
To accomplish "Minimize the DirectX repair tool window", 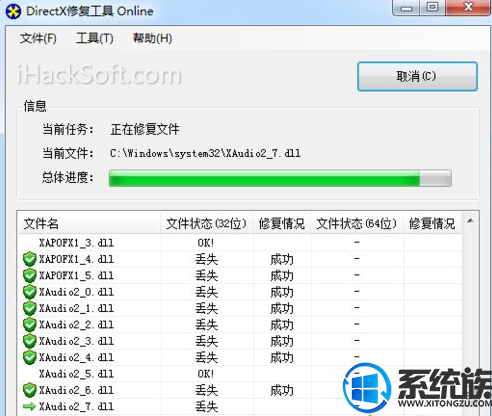I will 406,7.
